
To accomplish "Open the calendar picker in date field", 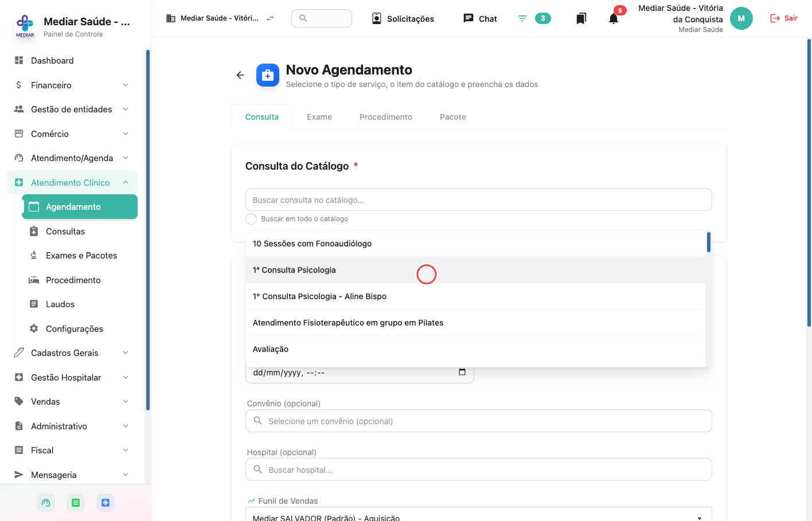I will coord(462,372).
